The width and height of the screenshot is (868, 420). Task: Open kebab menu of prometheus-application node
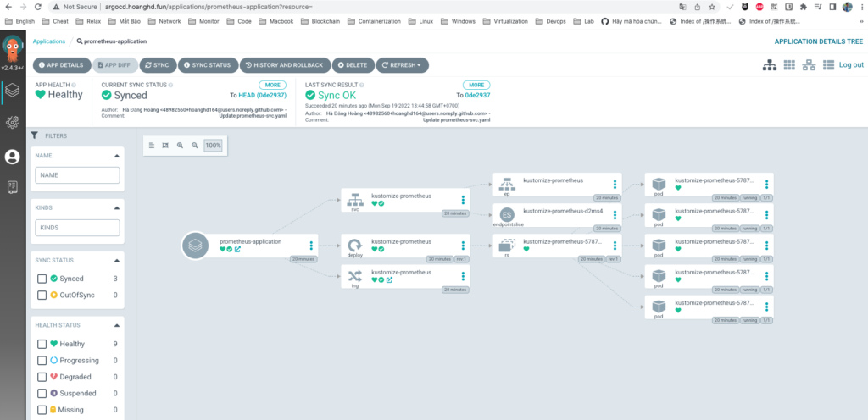click(311, 246)
